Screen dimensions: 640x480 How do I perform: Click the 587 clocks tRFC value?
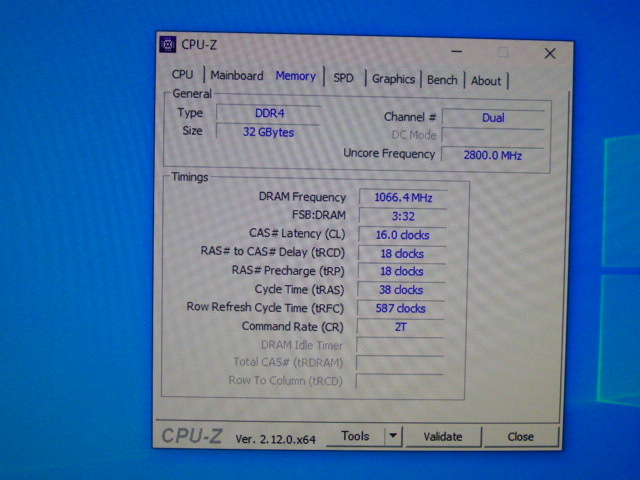(400, 308)
